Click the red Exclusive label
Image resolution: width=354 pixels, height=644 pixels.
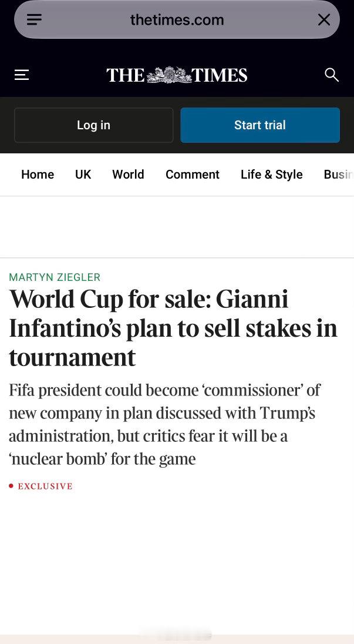(x=45, y=487)
